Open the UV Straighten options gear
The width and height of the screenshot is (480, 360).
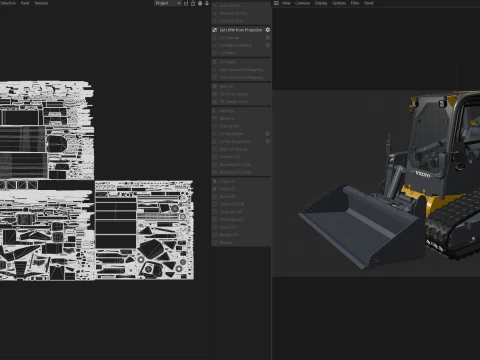(267, 134)
